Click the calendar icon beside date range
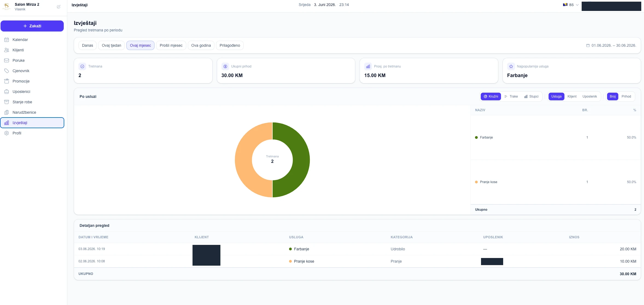This screenshot has height=305, width=644. [x=588, y=45]
